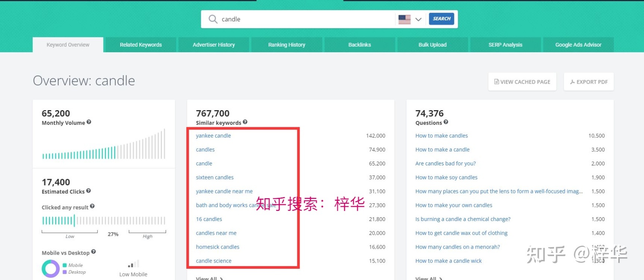Screen dimensions: 644x280
Task: Click the magnifier icon in the search box
Action: [213, 19]
